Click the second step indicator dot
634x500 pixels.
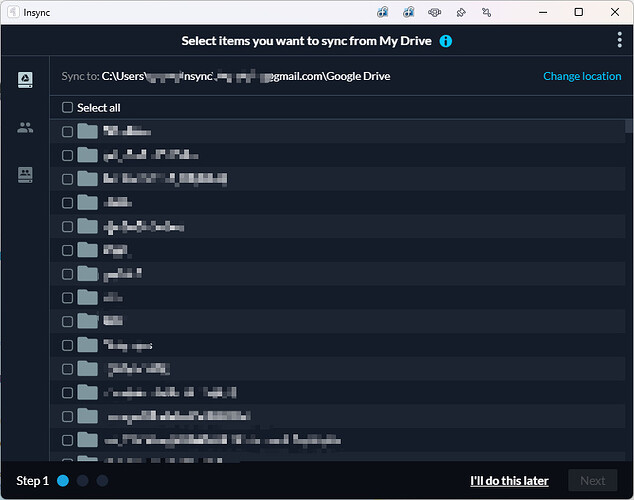[x=82, y=481]
